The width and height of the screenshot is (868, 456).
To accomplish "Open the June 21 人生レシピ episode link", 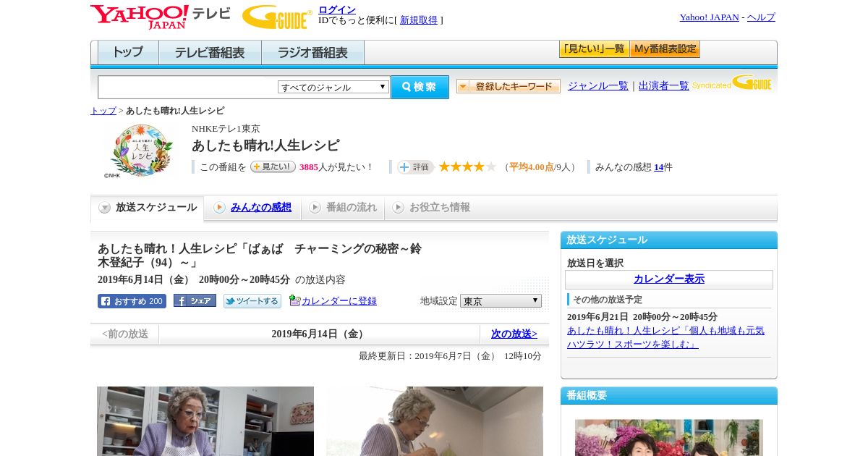I will click(665, 337).
